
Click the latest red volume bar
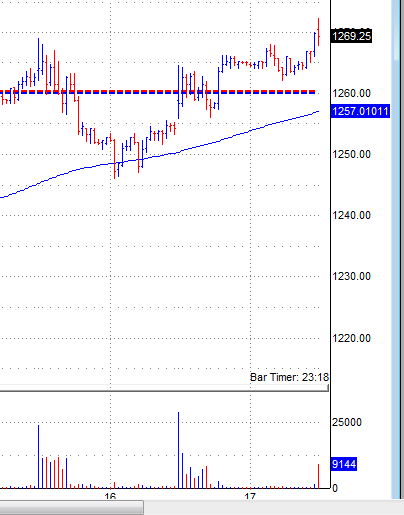(318, 476)
